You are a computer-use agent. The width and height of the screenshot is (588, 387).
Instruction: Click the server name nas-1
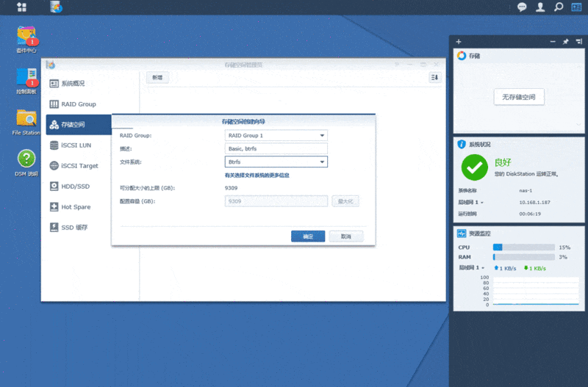click(x=526, y=191)
